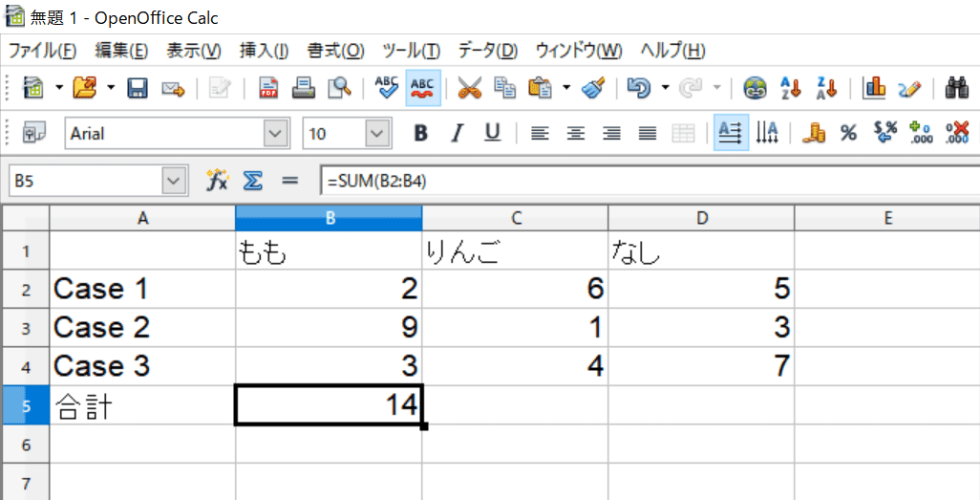Expand the font size dropdown list
980x500 pixels.
[377, 133]
